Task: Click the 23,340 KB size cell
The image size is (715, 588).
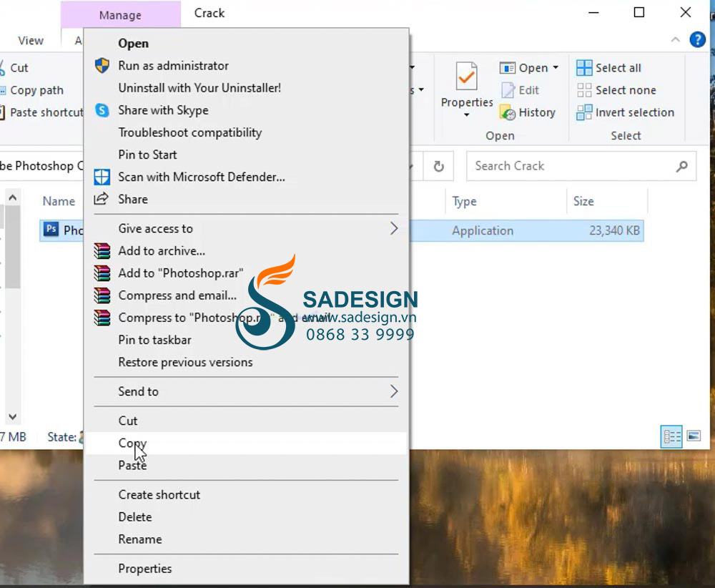Action: (614, 230)
